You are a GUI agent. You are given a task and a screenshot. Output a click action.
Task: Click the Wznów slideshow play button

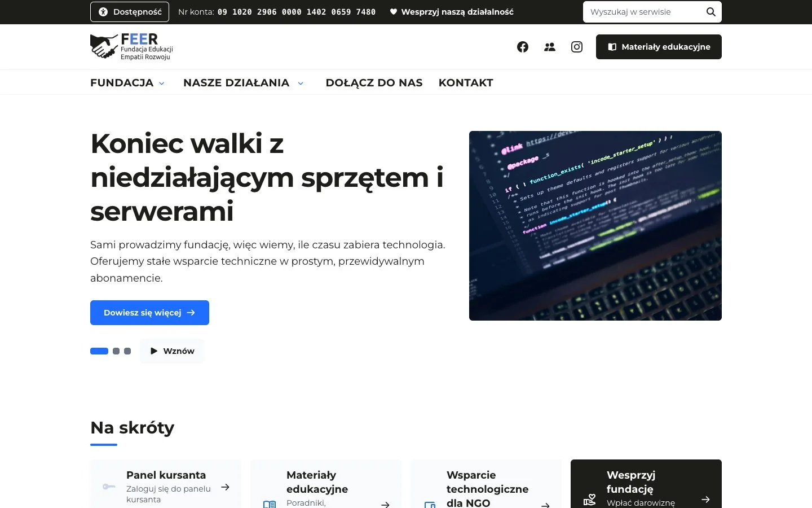click(172, 351)
